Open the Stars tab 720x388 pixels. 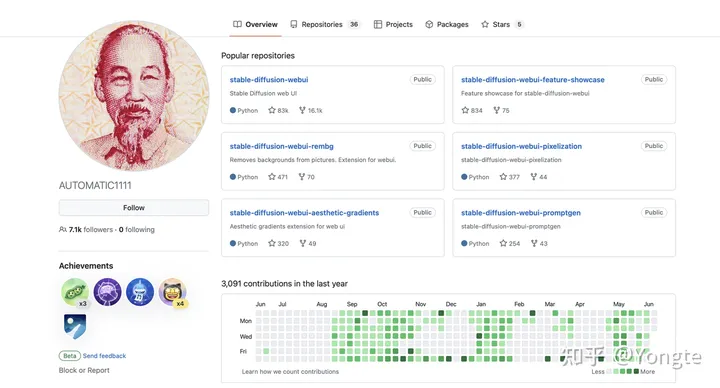click(x=502, y=24)
